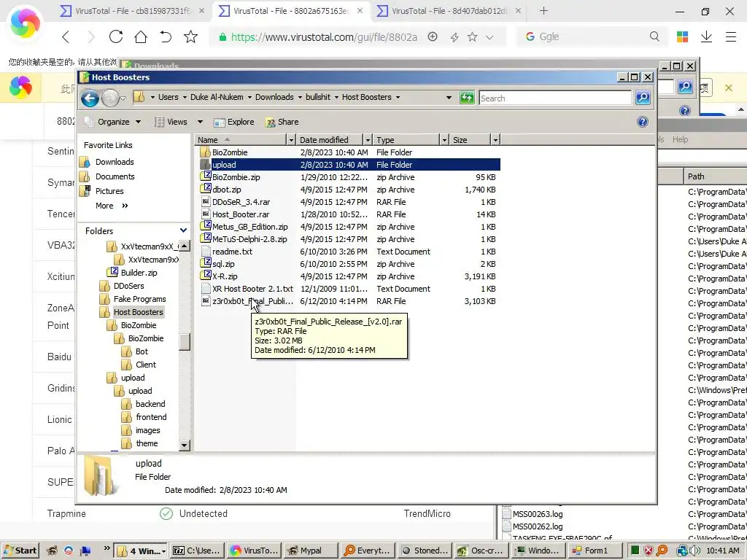Select readme.txt document
This screenshot has height=560, width=747.
[232, 252]
